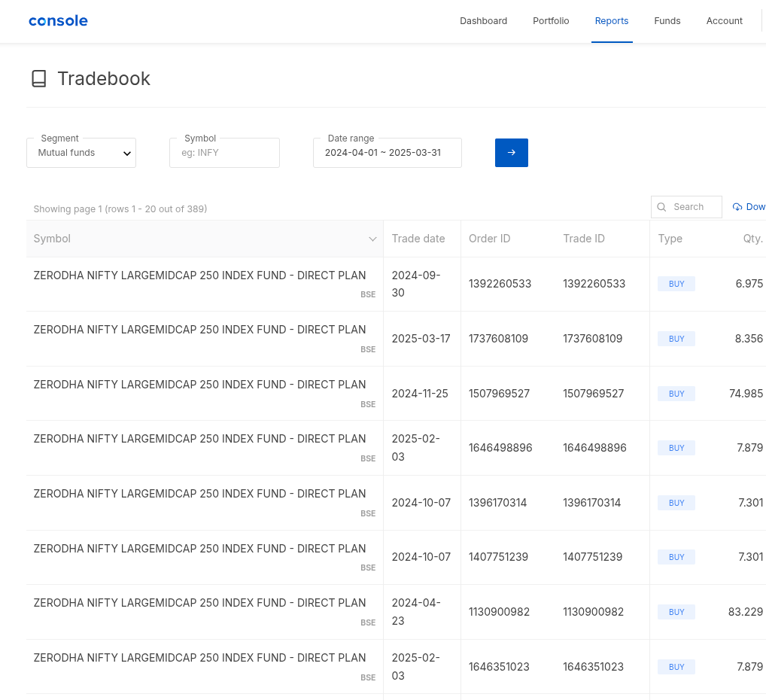Click the quantity value 8.356
The image size is (766, 700).
pyautogui.click(x=749, y=338)
